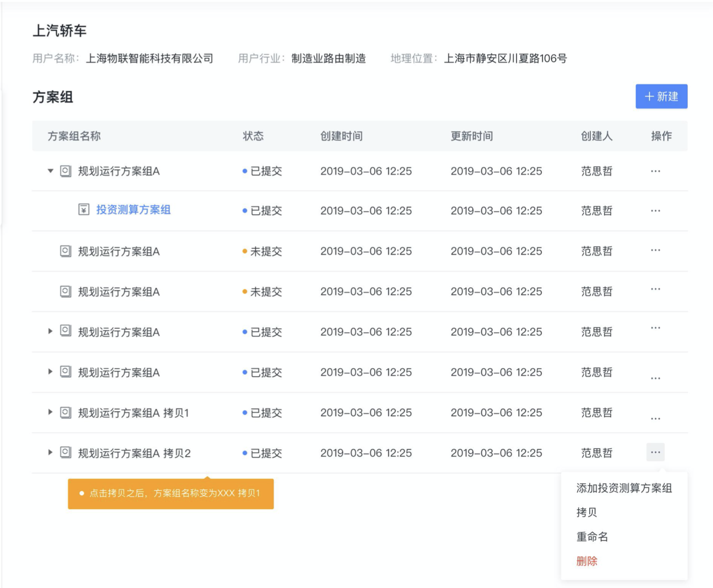713x588 pixels.
Task: Click the 操作 column header
Action: 661,136
